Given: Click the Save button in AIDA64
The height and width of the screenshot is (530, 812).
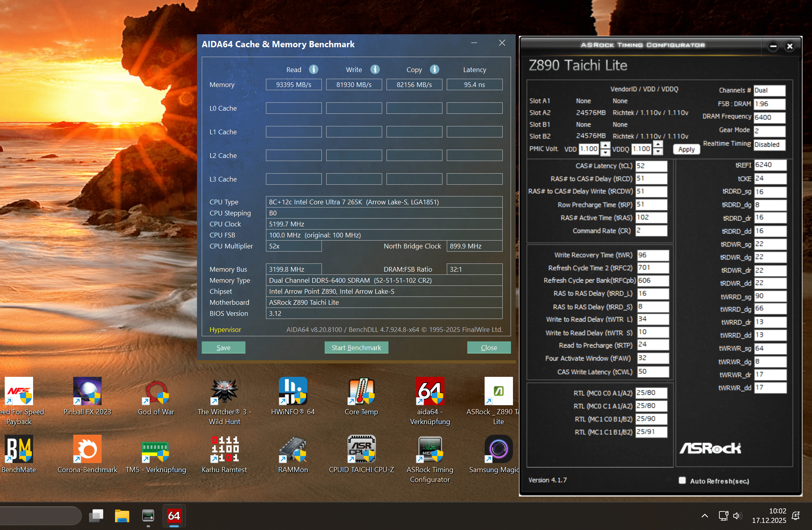Looking at the screenshot, I should click(x=223, y=348).
